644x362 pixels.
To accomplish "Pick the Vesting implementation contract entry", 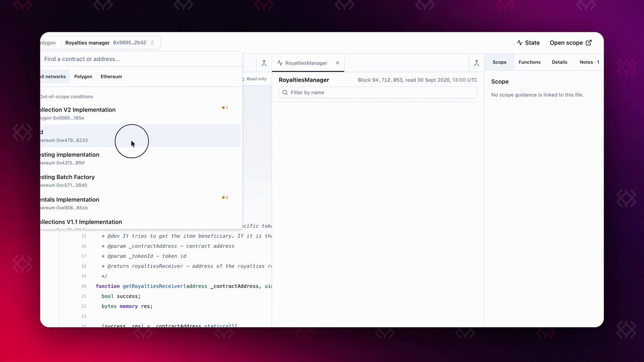I will (x=141, y=158).
